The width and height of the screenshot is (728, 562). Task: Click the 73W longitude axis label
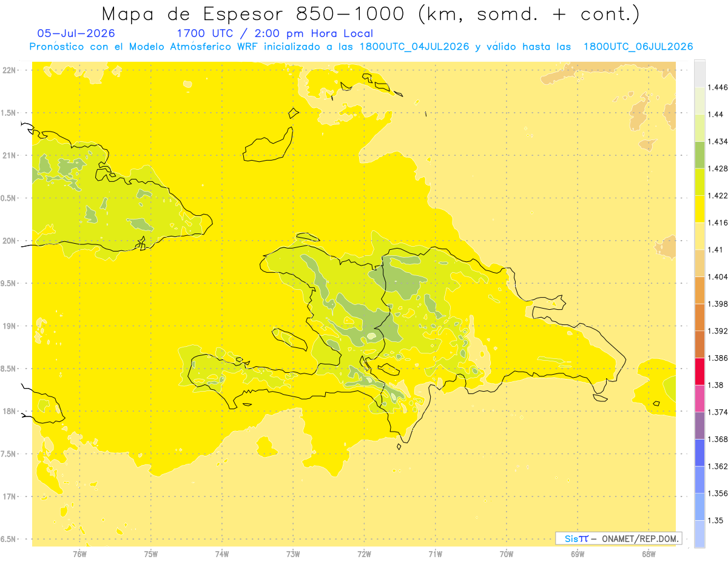(x=293, y=554)
